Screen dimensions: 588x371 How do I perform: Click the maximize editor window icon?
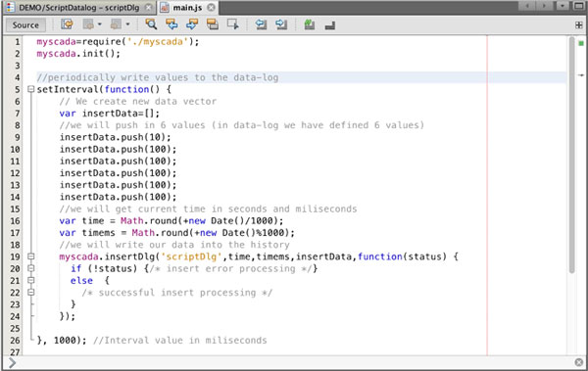[x=579, y=6]
